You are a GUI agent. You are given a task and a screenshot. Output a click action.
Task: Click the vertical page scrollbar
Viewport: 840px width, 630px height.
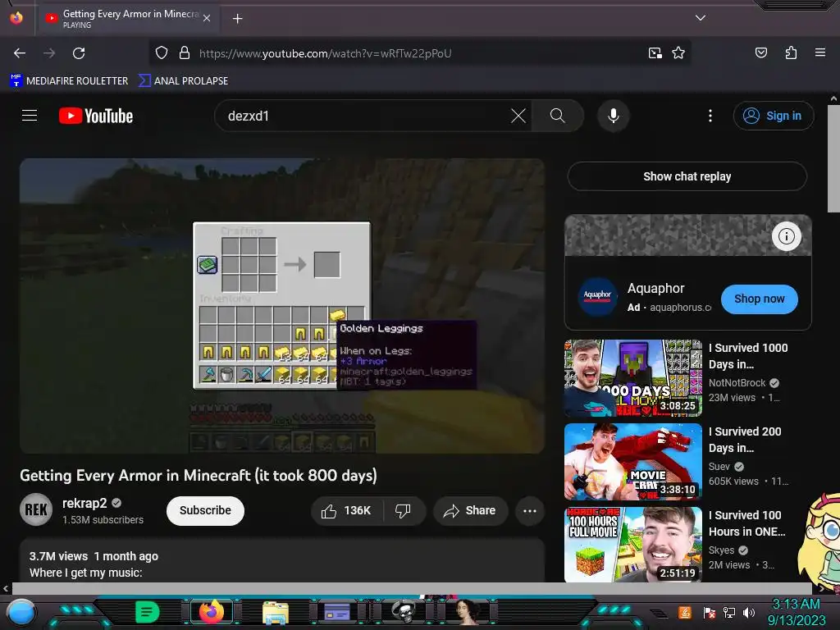click(x=833, y=158)
